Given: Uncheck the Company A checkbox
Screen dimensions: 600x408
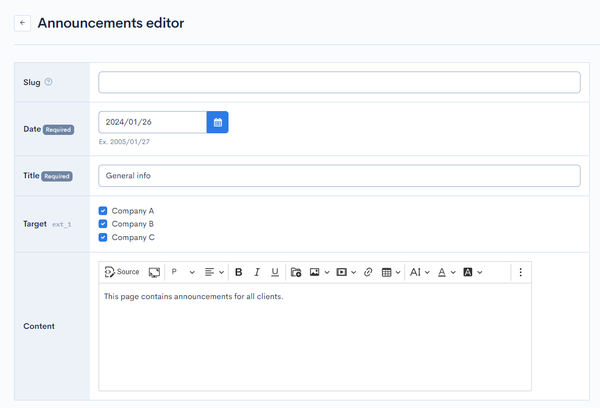Looking at the screenshot, I should [103, 211].
